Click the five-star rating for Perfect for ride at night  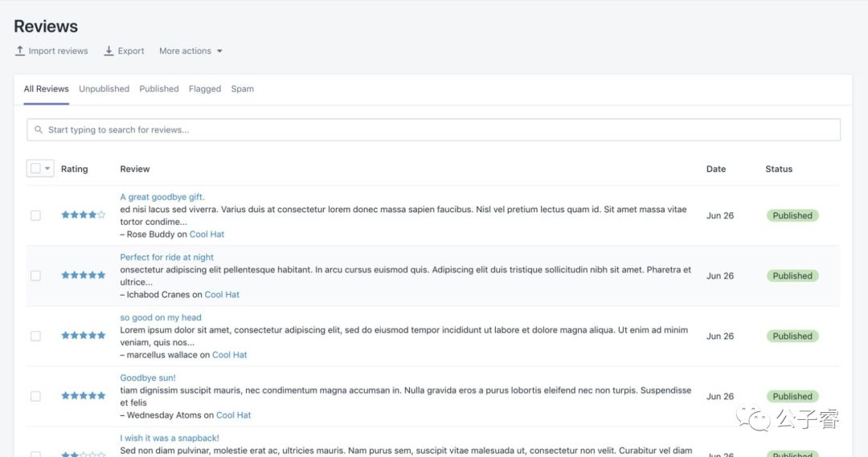[x=83, y=275]
